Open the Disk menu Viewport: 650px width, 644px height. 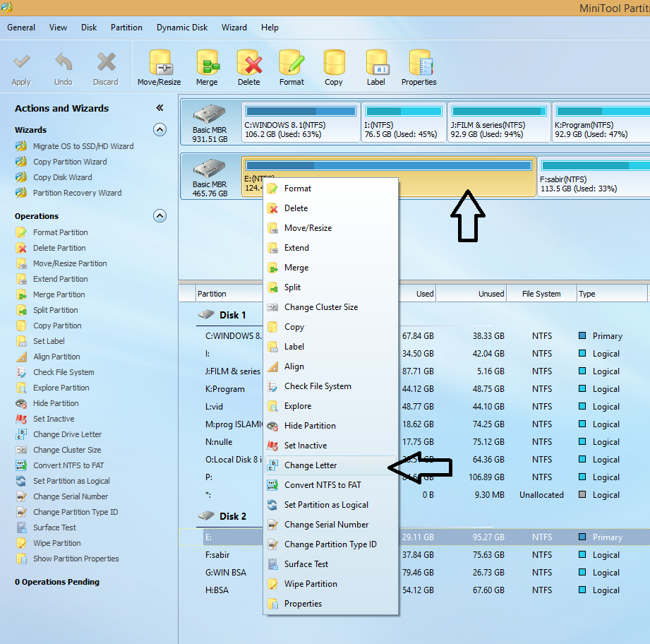point(89,28)
